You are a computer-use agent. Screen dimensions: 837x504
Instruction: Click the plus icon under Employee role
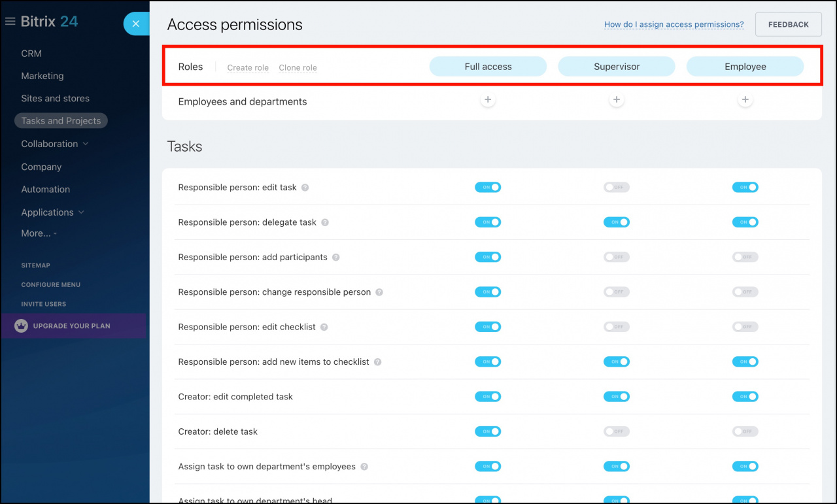(745, 100)
